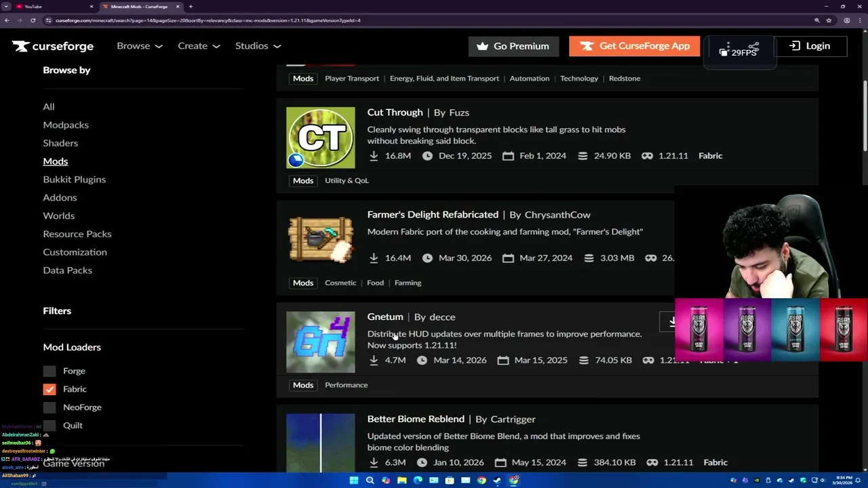Open Windows taskbar search
The height and width of the screenshot is (488, 868).
point(370,481)
